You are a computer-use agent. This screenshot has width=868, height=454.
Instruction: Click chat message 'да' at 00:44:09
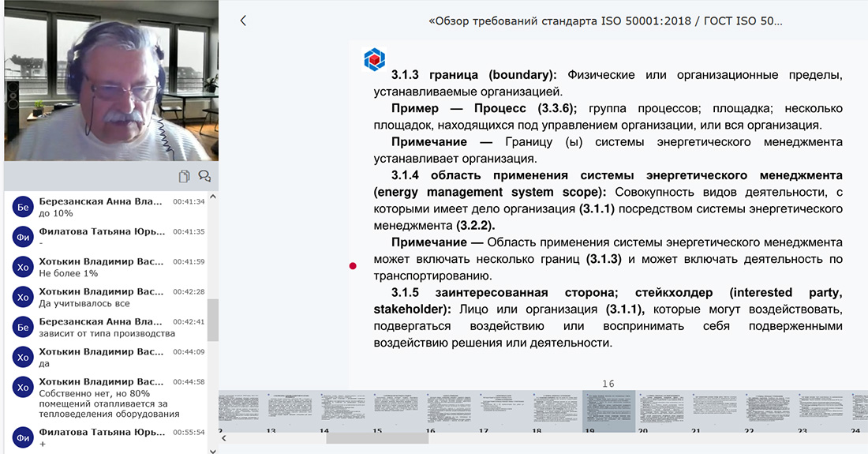click(x=44, y=364)
